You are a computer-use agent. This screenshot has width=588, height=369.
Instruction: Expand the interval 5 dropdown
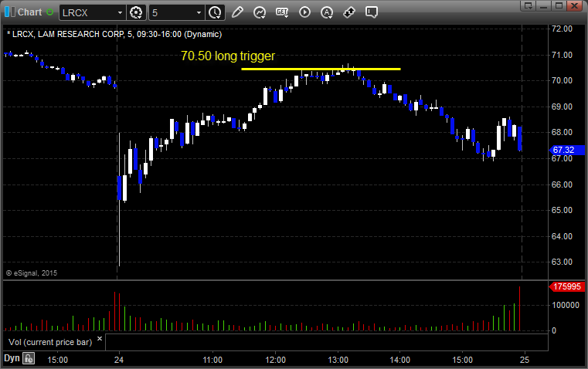point(199,12)
